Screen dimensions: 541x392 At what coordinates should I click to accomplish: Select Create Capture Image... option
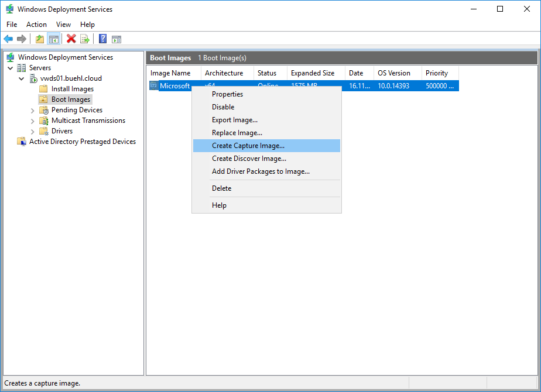click(267, 146)
